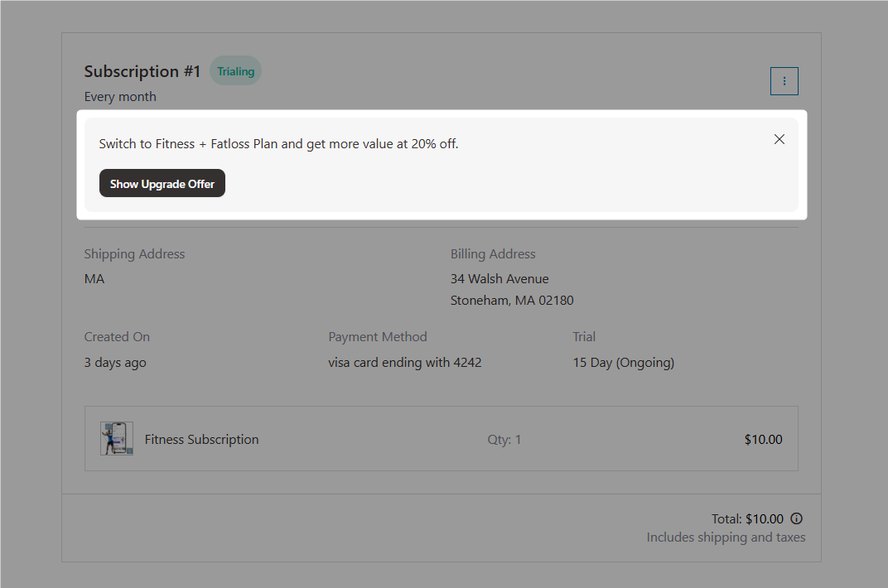This screenshot has height=588, width=888.
Task: Show the upgrade offer details
Action: point(162,183)
